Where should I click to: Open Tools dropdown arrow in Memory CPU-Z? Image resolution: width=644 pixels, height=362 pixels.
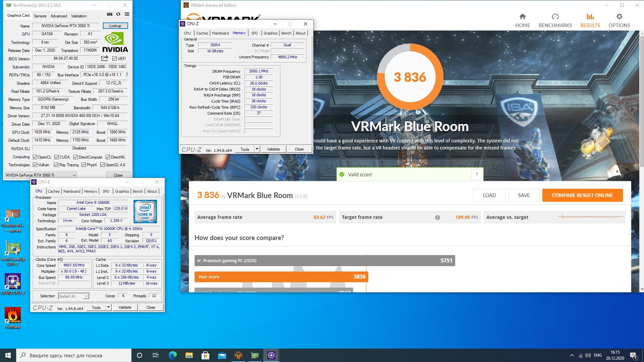point(257,149)
